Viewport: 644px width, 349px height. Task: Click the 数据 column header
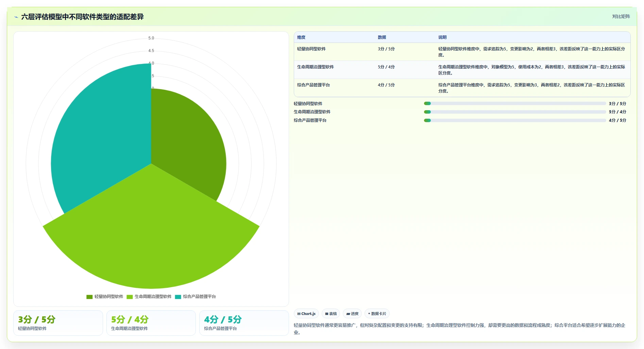click(x=382, y=37)
